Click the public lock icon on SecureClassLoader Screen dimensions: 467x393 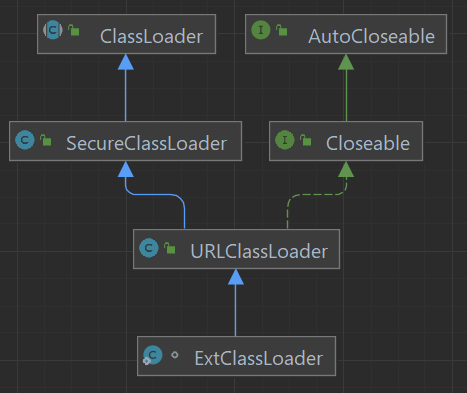46,140
